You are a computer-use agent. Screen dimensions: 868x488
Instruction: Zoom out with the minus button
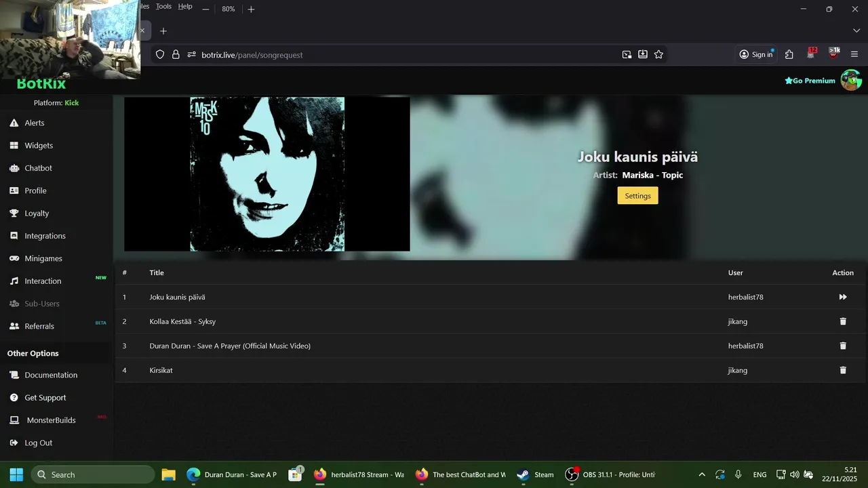pos(205,9)
